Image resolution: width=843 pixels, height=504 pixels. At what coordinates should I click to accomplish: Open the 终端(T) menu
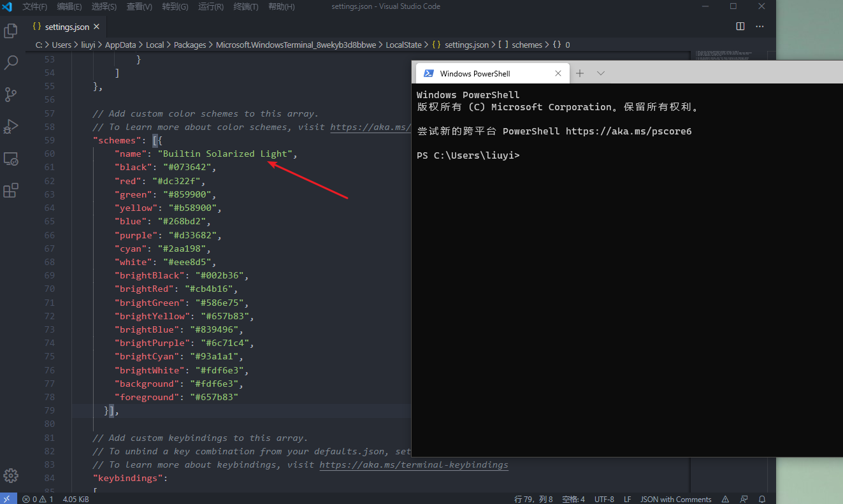[245, 6]
